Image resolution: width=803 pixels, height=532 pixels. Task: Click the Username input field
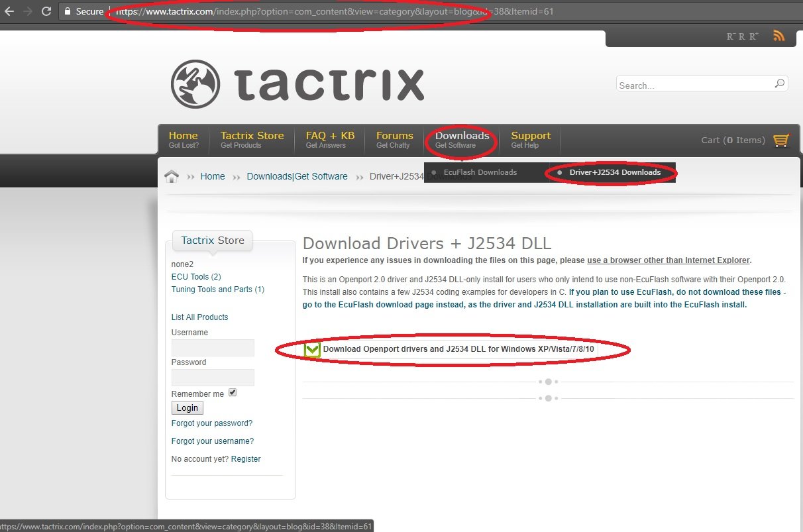coord(213,348)
